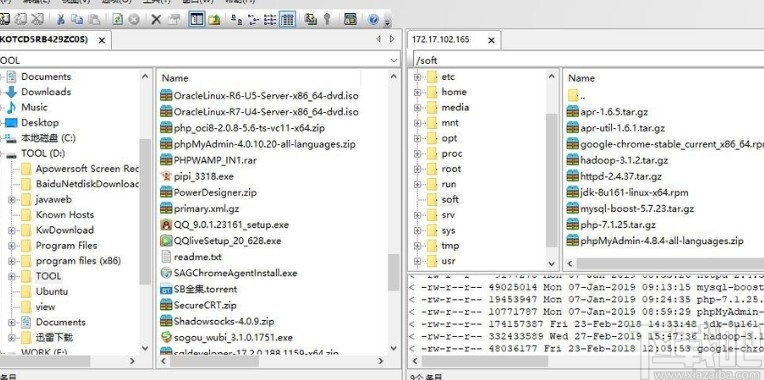This screenshot has width=764, height=380.
Task: Toggle the details view mode button
Action: (x=287, y=19)
